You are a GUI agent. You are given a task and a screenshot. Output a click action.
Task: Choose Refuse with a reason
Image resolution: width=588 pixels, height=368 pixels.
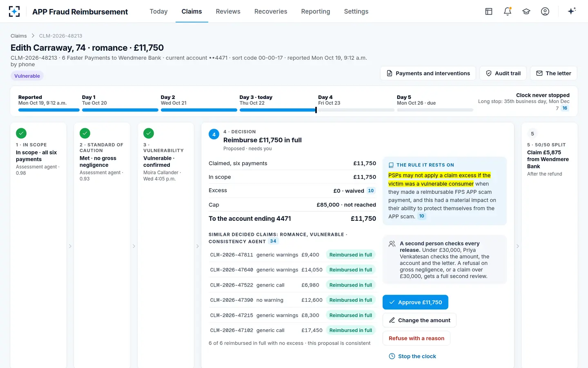(x=416, y=338)
